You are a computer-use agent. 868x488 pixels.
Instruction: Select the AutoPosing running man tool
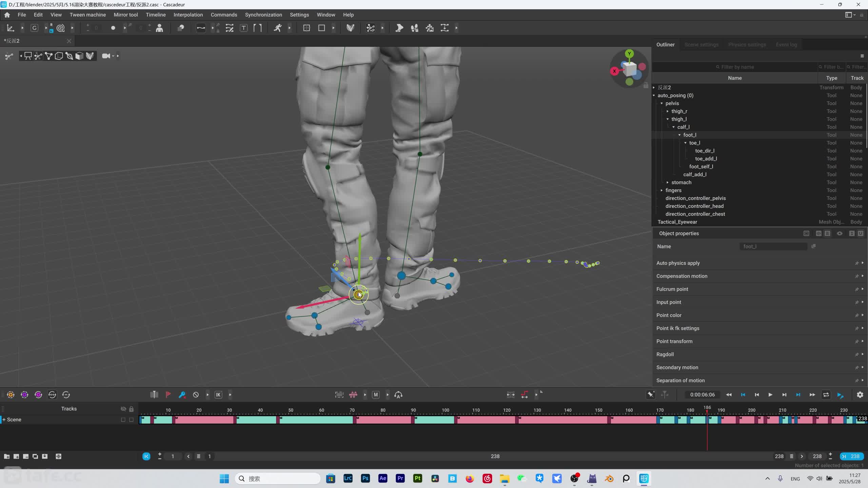coord(277,28)
